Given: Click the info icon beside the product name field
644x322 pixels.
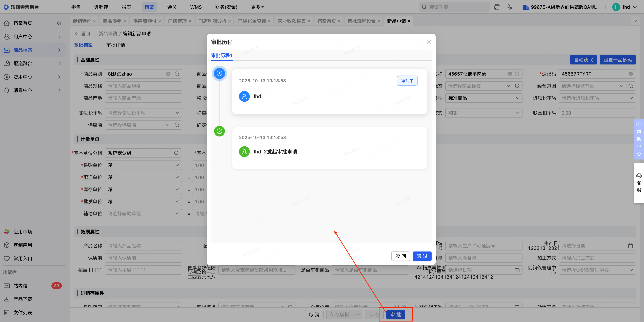Looking at the screenshot, I should click(517, 74).
